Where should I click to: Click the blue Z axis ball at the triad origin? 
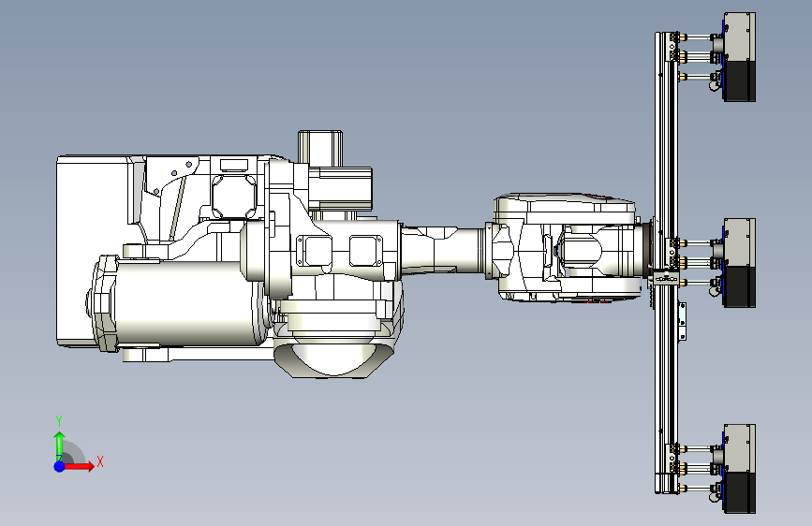tap(60, 466)
